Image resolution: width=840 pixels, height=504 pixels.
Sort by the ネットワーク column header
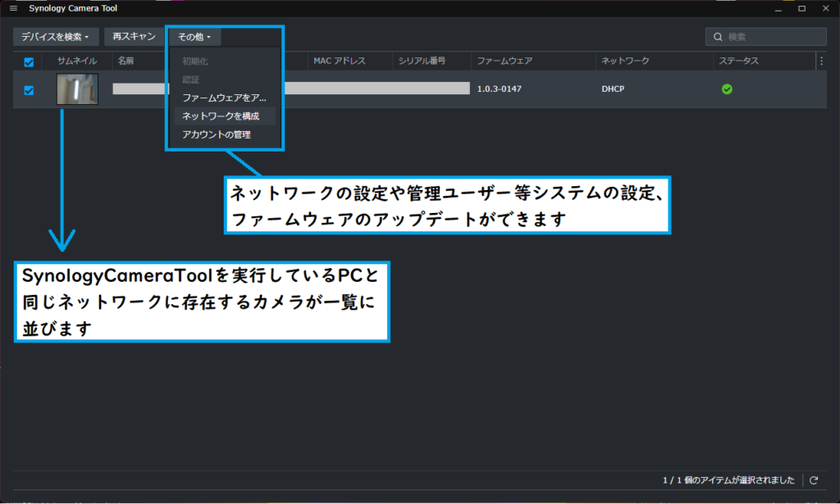tap(625, 61)
